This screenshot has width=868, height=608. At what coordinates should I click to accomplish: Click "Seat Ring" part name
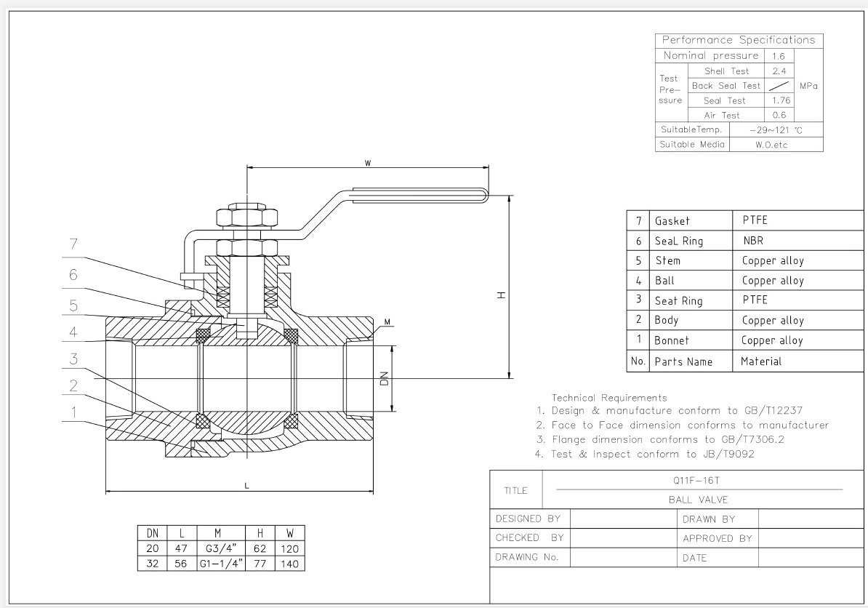point(678,300)
